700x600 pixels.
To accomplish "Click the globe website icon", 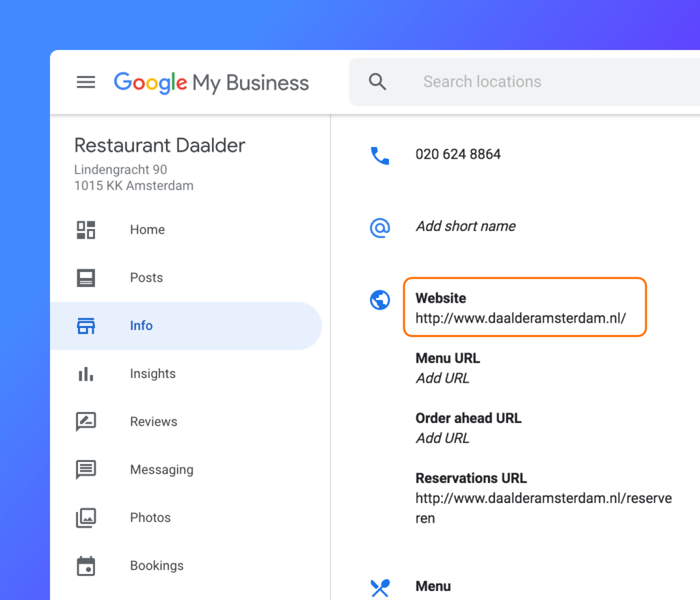I will (379, 300).
